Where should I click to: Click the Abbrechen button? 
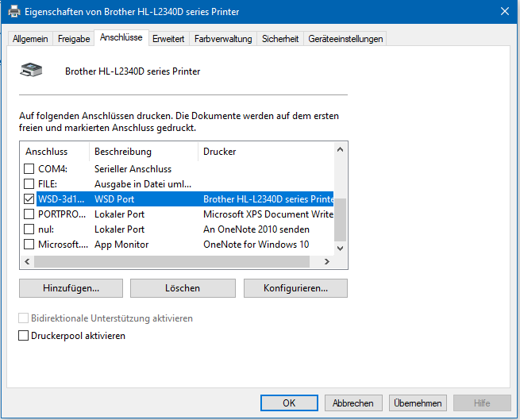pyautogui.click(x=353, y=403)
